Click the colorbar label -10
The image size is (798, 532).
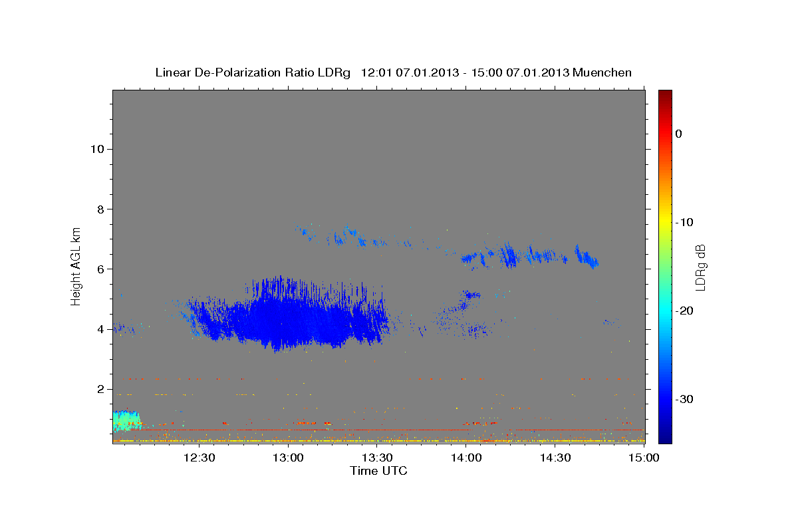point(685,222)
